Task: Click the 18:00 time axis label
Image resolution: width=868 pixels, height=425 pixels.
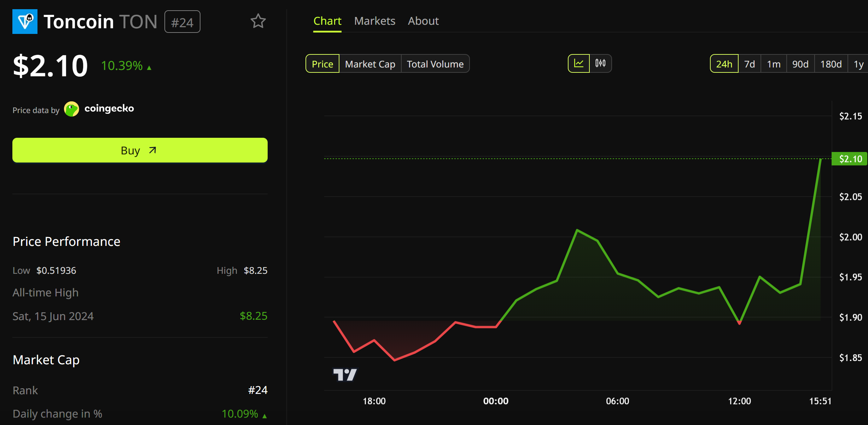Action: point(374,401)
